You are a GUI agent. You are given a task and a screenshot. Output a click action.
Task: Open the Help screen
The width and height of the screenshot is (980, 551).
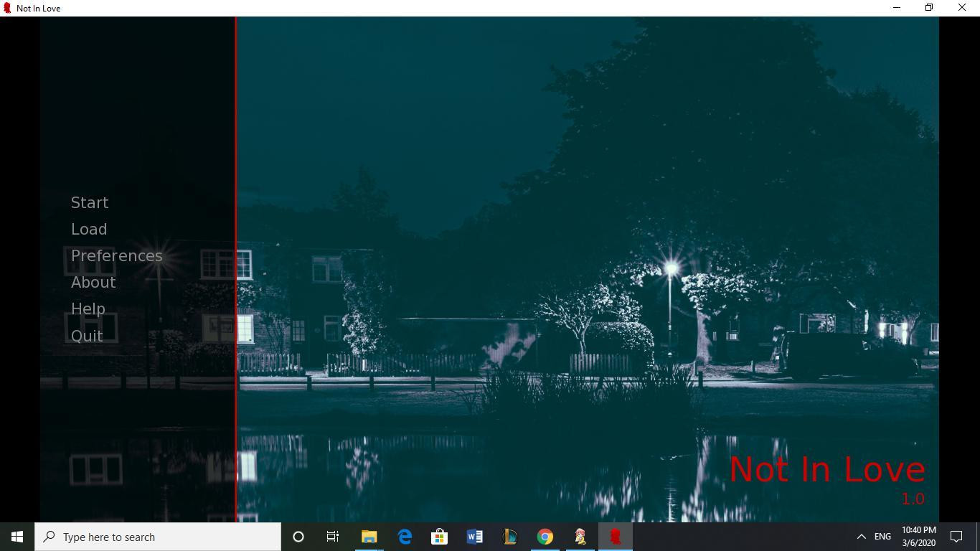(x=88, y=309)
